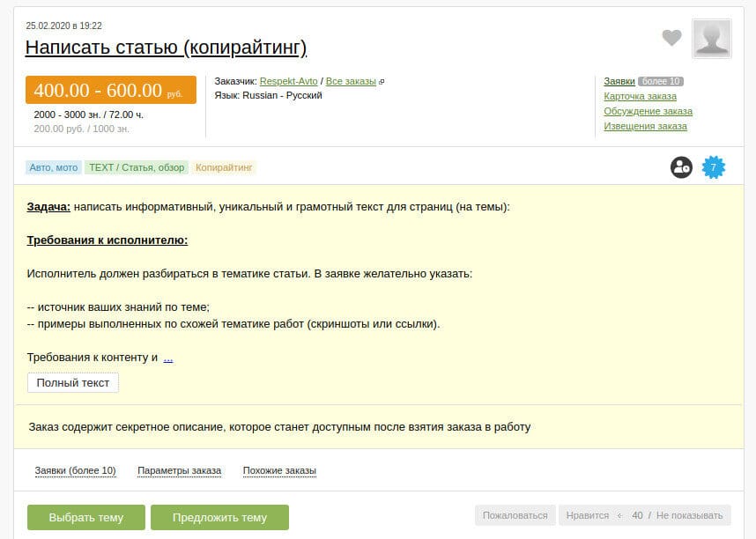Switch to the 'Похожие заказы' tab
The width and height of the screenshot is (756, 539).
(279, 470)
